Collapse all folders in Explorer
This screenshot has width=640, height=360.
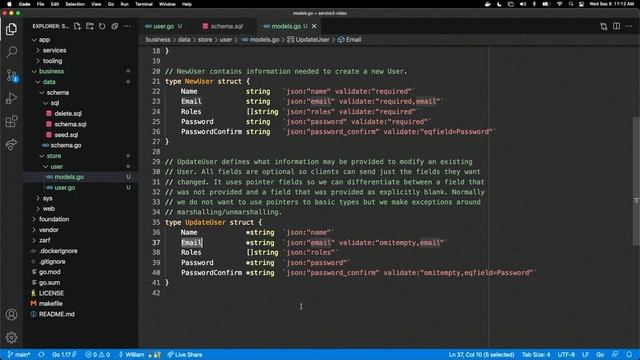pos(115,26)
